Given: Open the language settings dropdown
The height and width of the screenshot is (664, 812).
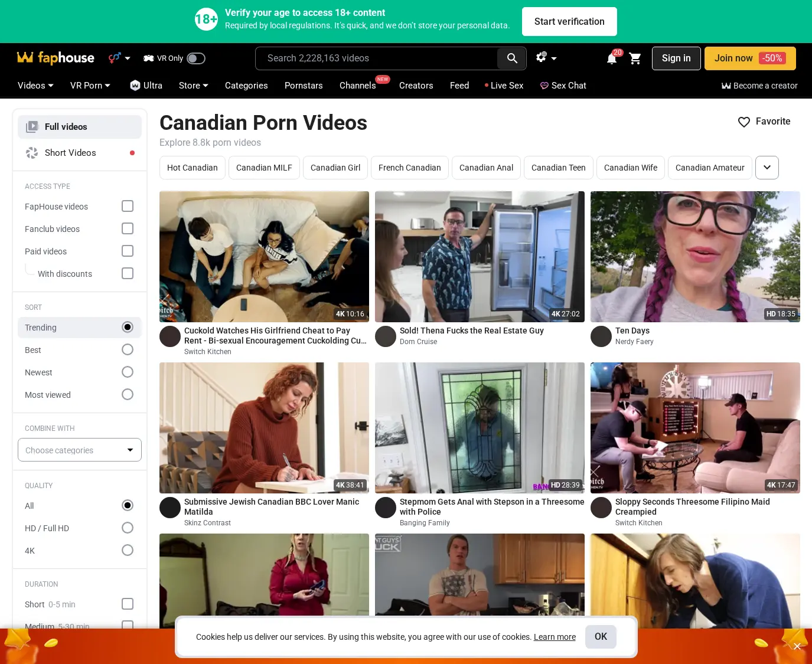Looking at the screenshot, I should coord(546,58).
